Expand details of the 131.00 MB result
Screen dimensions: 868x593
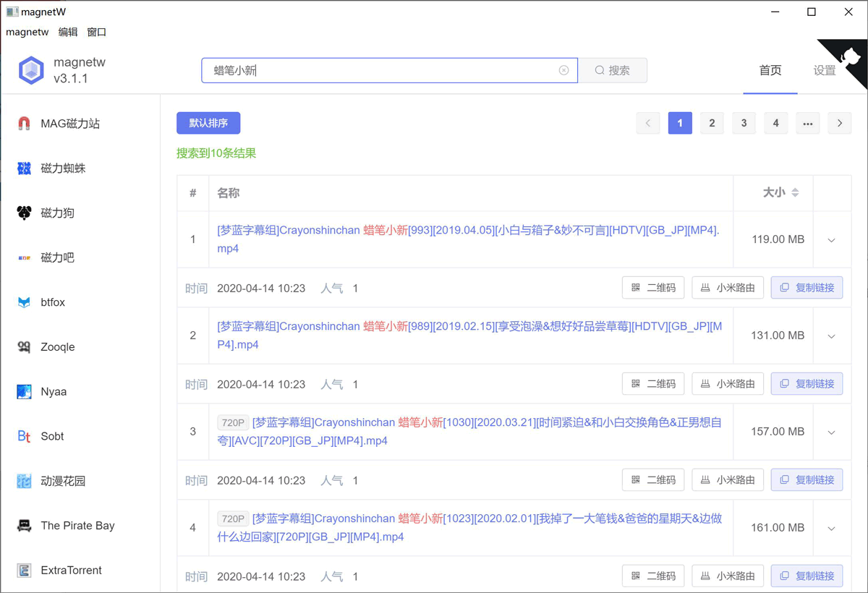tap(832, 336)
